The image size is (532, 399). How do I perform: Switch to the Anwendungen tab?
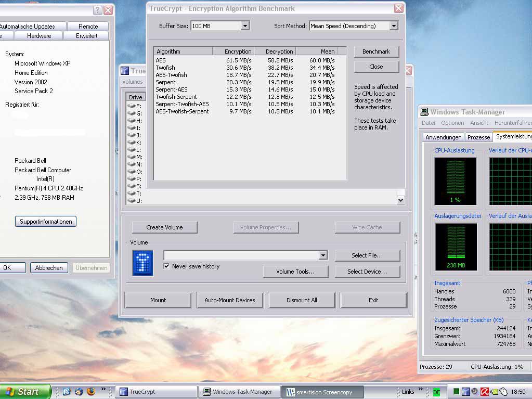point(444,137)
